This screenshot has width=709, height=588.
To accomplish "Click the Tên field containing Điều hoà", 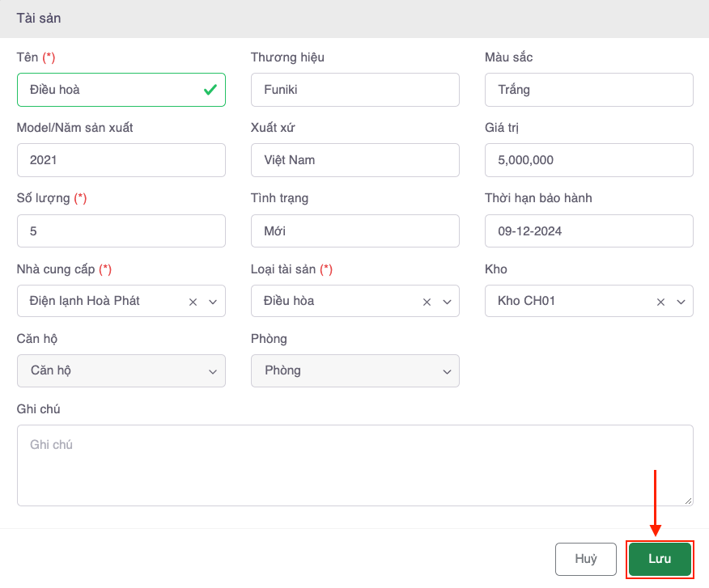I will tap(109, 90).
